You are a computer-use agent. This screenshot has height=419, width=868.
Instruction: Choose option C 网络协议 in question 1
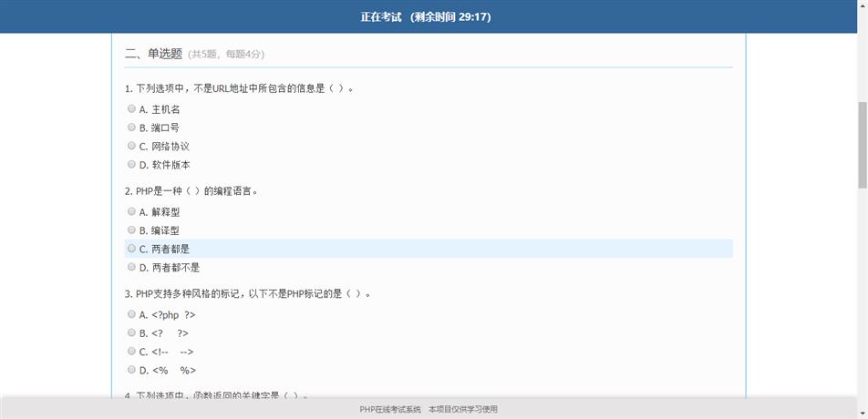coord(131,146)
